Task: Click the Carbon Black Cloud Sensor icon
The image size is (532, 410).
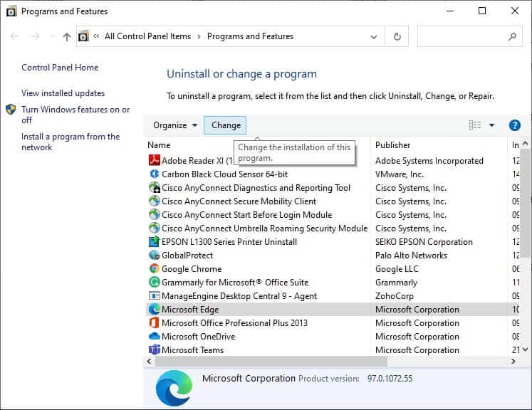Action: 155,174
